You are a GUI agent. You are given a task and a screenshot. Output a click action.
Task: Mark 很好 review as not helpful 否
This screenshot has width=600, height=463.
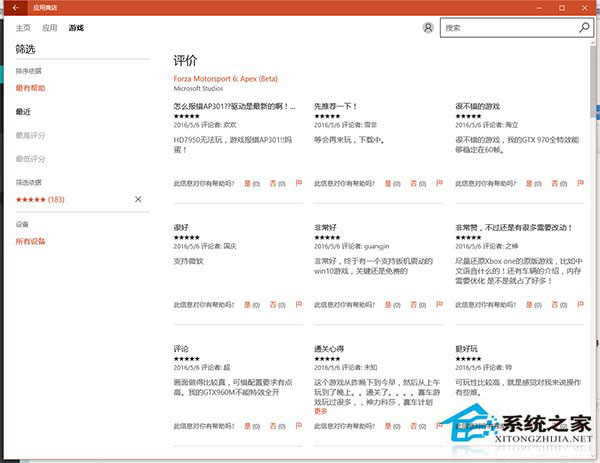click(277, 305)
